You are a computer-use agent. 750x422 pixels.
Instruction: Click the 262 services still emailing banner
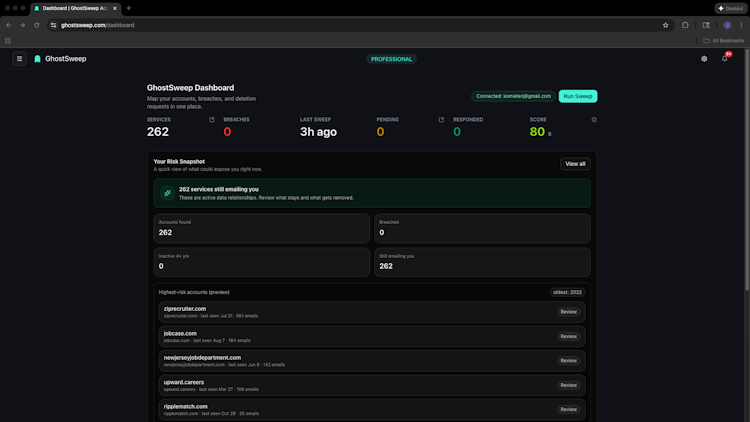coord(372,193)
